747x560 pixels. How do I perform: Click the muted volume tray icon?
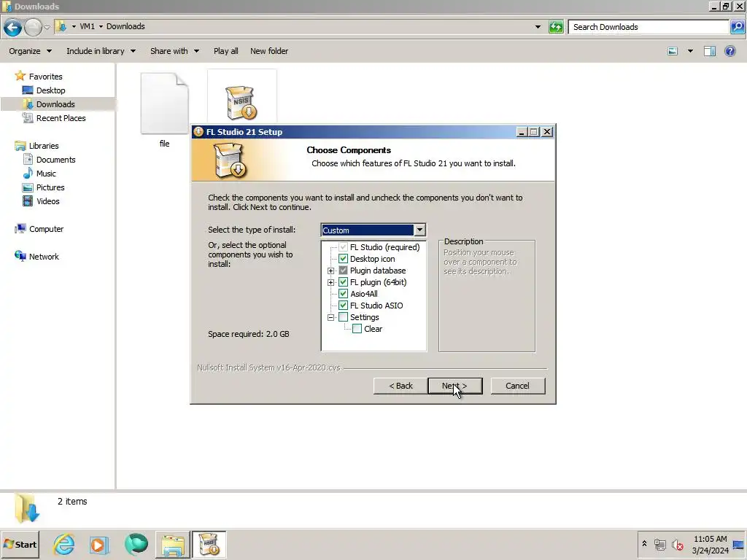[x=678, y=544]
